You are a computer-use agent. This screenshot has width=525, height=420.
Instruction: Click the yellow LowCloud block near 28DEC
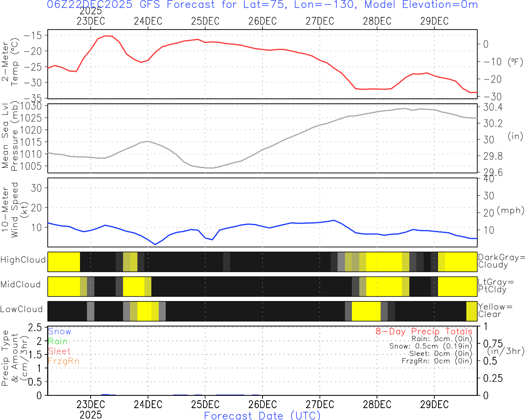366,311
